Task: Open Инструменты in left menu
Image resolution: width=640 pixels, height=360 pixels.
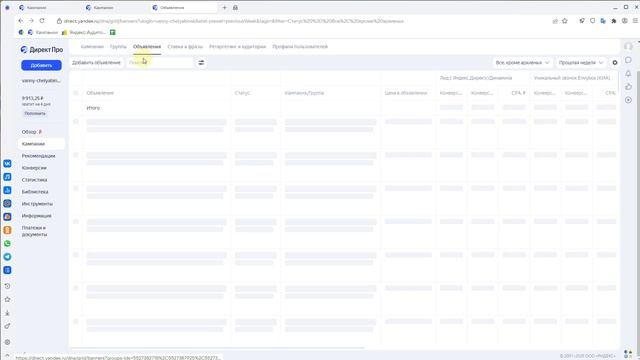Action: tap(37, 204)
